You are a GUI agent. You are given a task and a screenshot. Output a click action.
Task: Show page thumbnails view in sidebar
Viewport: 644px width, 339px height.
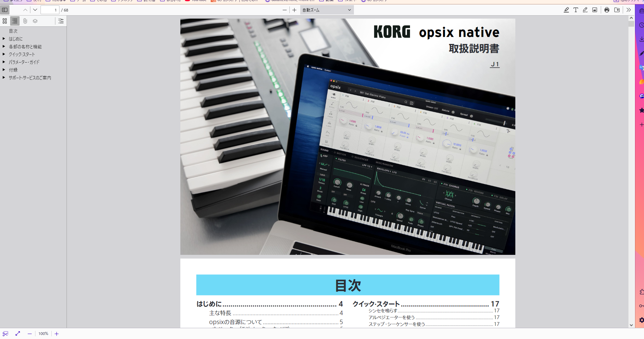[x=5, y=21]
